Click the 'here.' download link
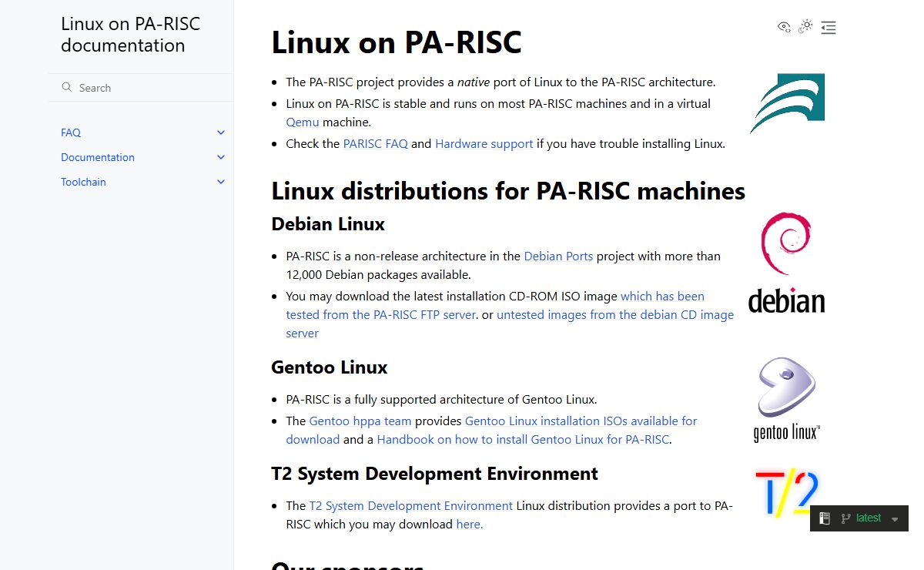924x570 pixels. coord(470,524)
